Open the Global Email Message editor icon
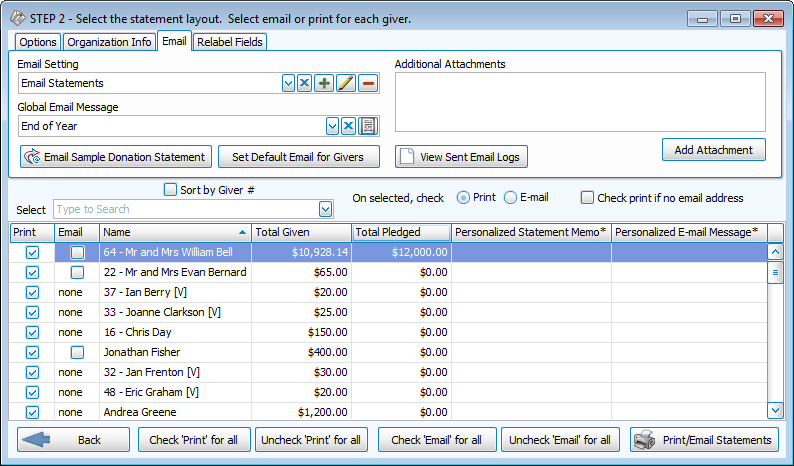Image resolution: width=794 pixels, height=466 pixels. 368,126
